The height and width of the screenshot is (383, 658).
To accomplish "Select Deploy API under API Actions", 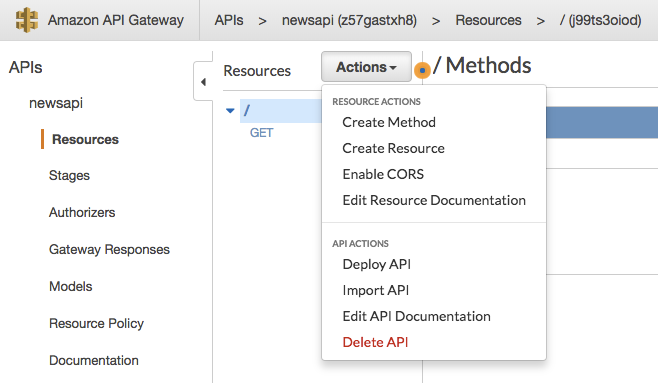I will [x=376, y=264].
